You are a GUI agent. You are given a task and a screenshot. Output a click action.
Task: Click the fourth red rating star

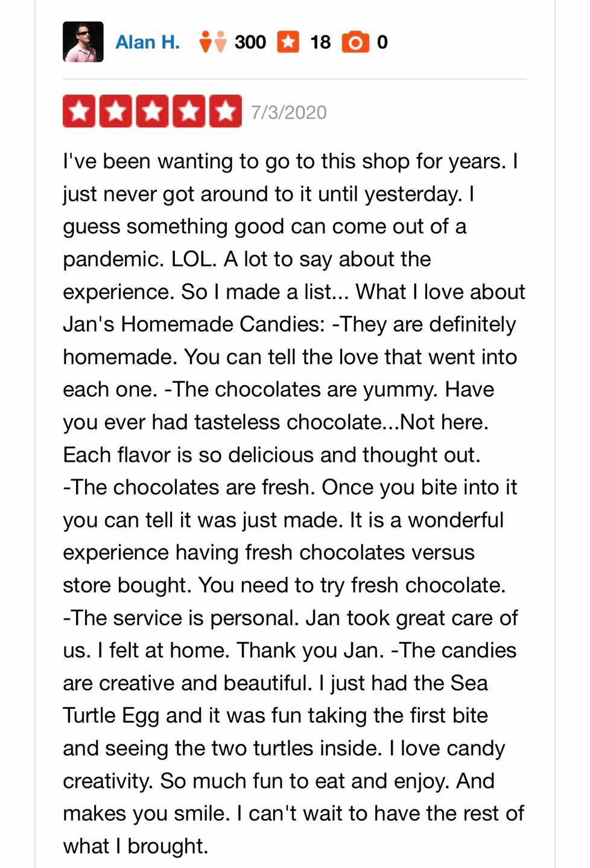[x=189, y=112]
